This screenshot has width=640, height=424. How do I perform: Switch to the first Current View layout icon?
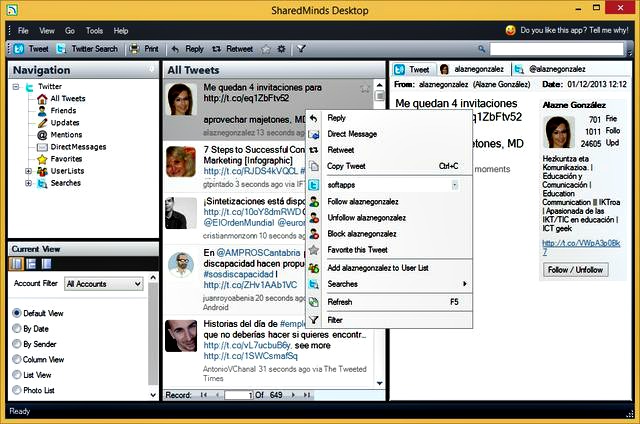tap(16, 264)
